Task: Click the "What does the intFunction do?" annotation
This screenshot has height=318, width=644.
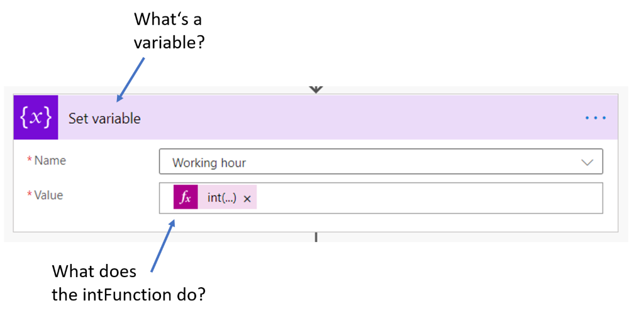Action: point(128,283)
